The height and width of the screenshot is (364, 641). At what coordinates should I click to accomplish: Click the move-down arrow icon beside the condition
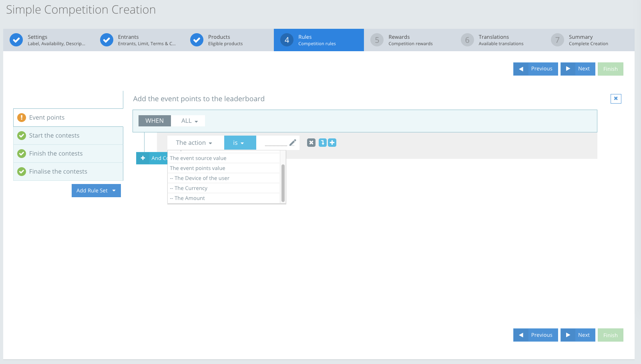pos(323,142)
